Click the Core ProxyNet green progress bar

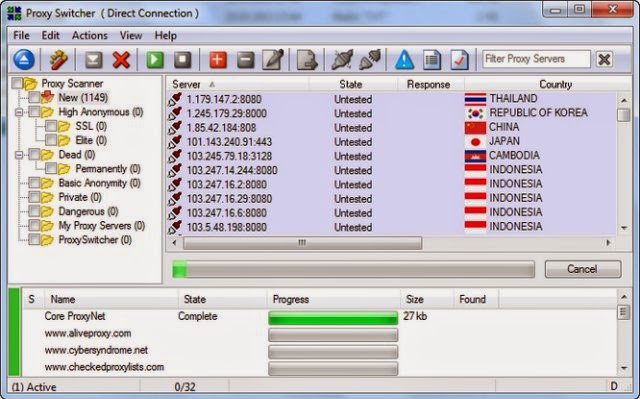point(333,318)
